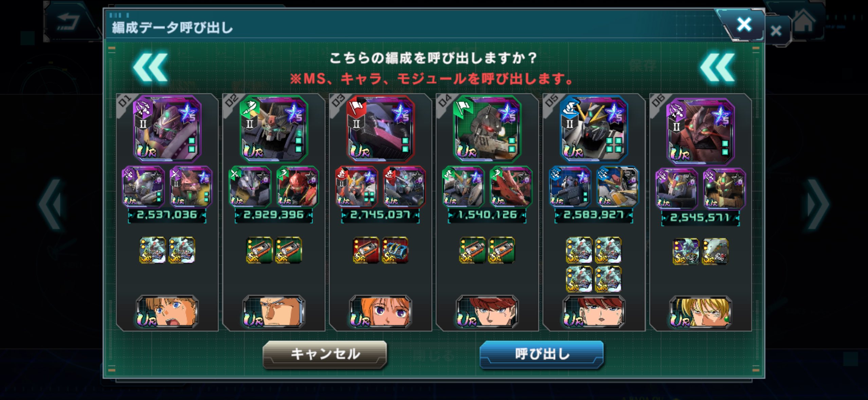This screenshot has height=400, width=868.
Task: Select slot 05 blue-framed Gundam unit
Action: 594,128
